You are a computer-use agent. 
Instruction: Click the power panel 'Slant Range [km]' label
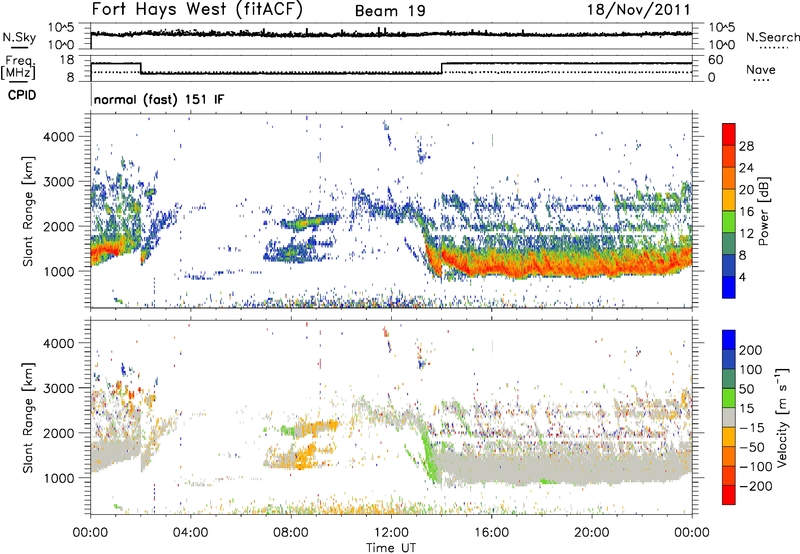point(28,211)
